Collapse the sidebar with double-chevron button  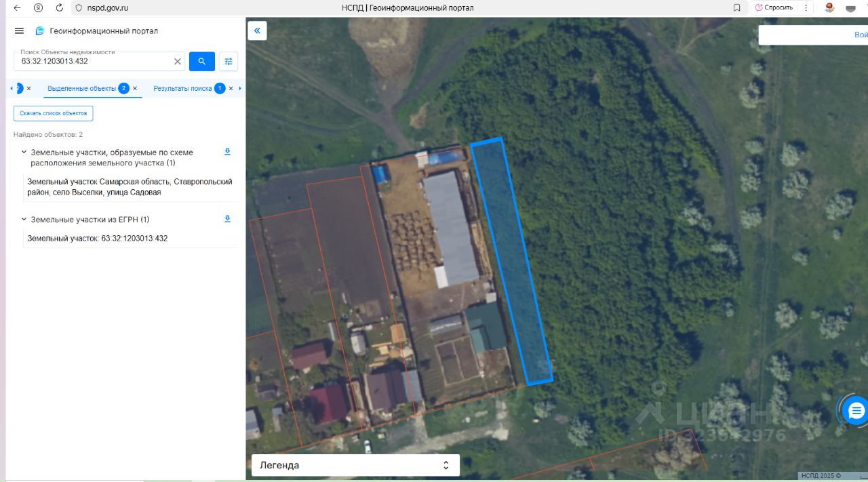[257, 31]
